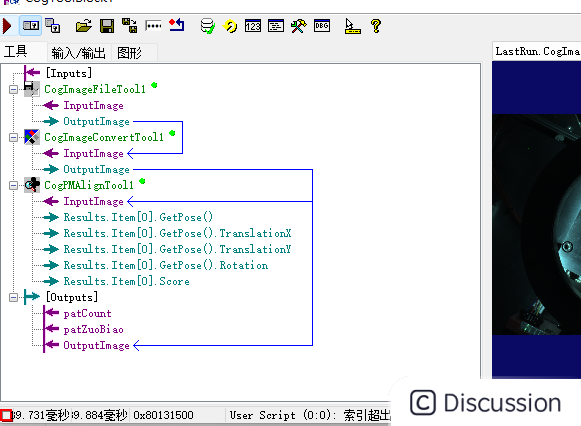Open the LastRun.CogImage display dropdown
This screenshot has height=426, width=581.
(x=537, y=51)
